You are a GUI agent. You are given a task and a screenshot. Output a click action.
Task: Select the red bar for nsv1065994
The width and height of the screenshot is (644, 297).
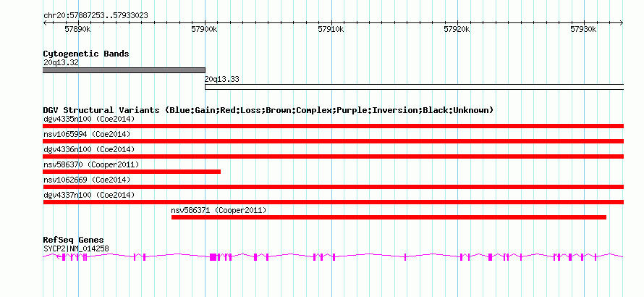tap(334, 141)
